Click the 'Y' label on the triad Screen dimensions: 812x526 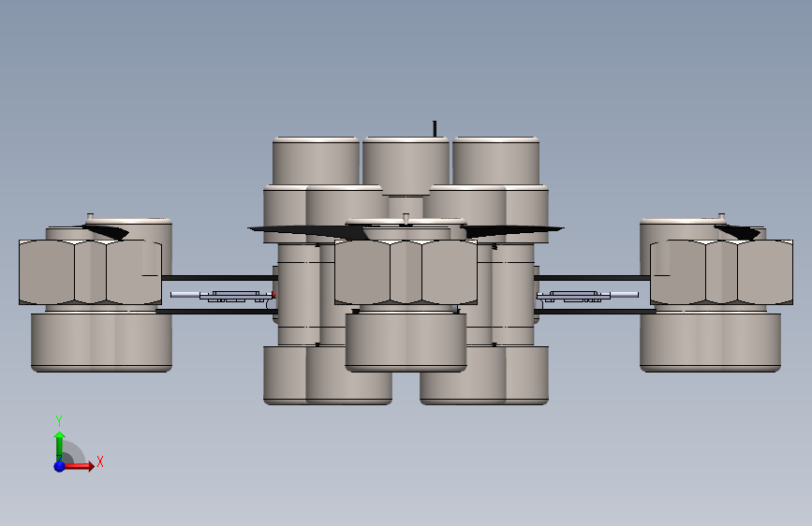tap(59, 420)
